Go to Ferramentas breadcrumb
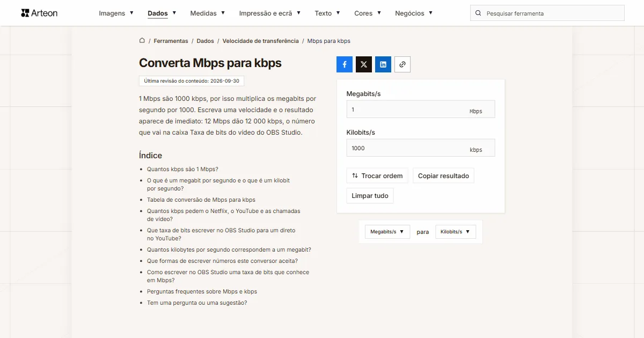Viewport: 644px width, 338px height. (171, 41)
